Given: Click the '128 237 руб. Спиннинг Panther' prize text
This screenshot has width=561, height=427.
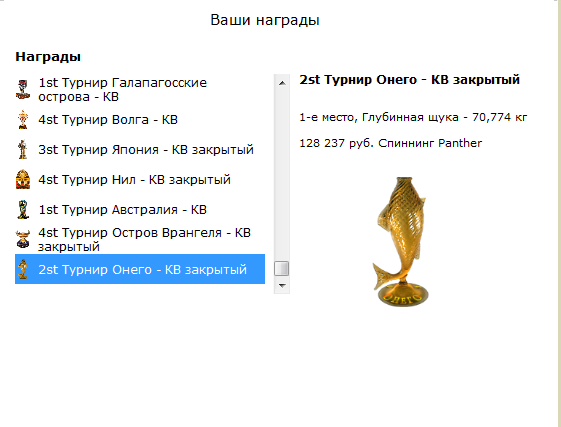Looking at the screenshot, I should (x=391, y=143).
